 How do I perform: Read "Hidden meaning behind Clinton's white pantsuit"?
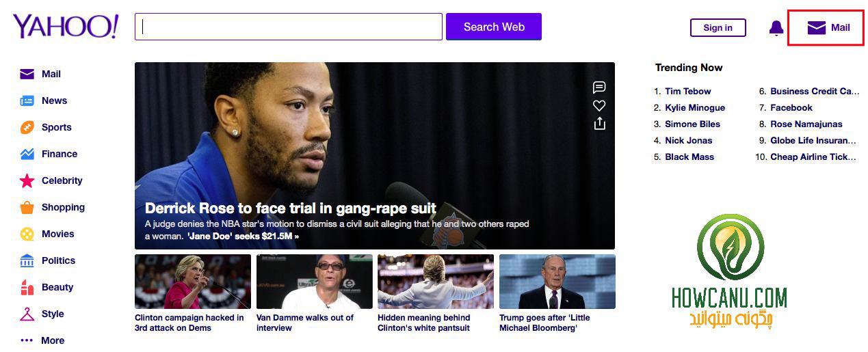424,323
